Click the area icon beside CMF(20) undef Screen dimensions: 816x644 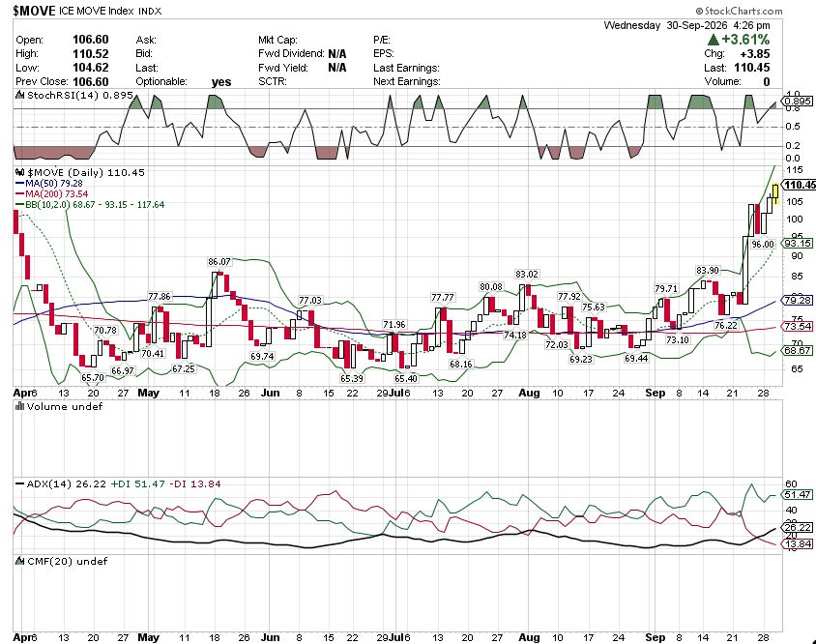tap(19, 561)
